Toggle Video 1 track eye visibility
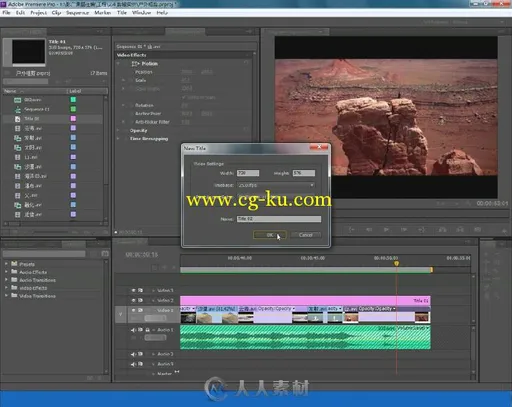The image size is (512, 407). coord(133,310)
